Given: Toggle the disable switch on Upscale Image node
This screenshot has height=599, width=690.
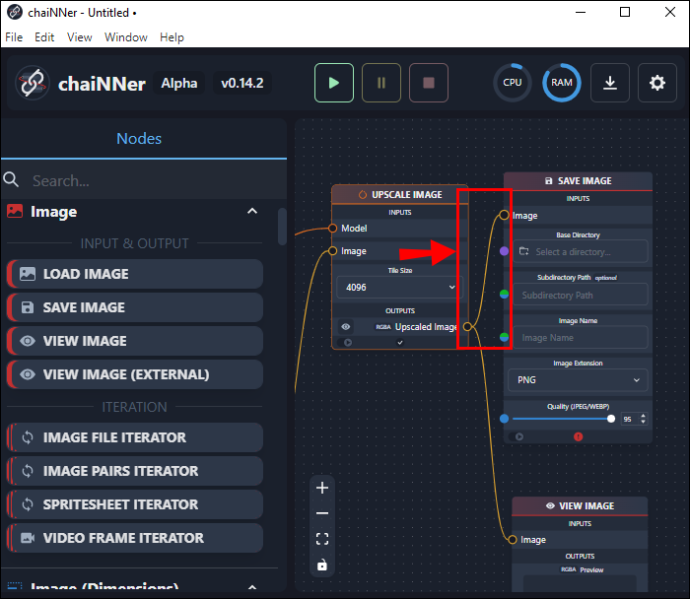Looking at the screenshot, I should click(346, 342).
